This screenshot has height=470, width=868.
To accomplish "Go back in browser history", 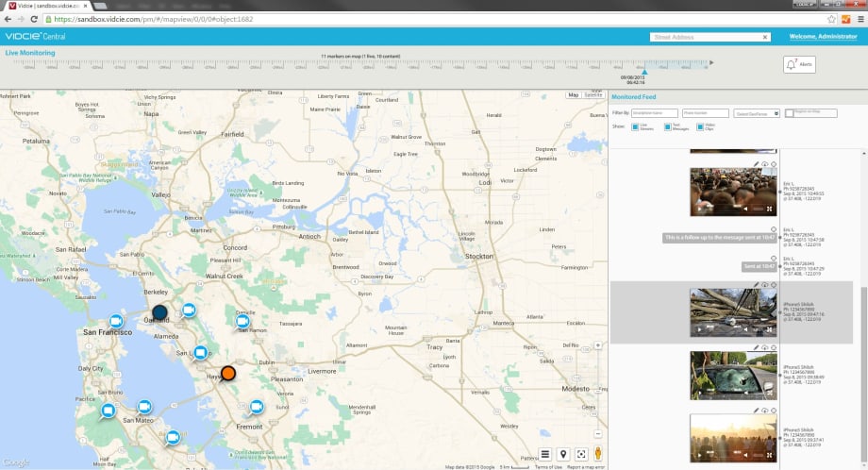I will (8, 19).
